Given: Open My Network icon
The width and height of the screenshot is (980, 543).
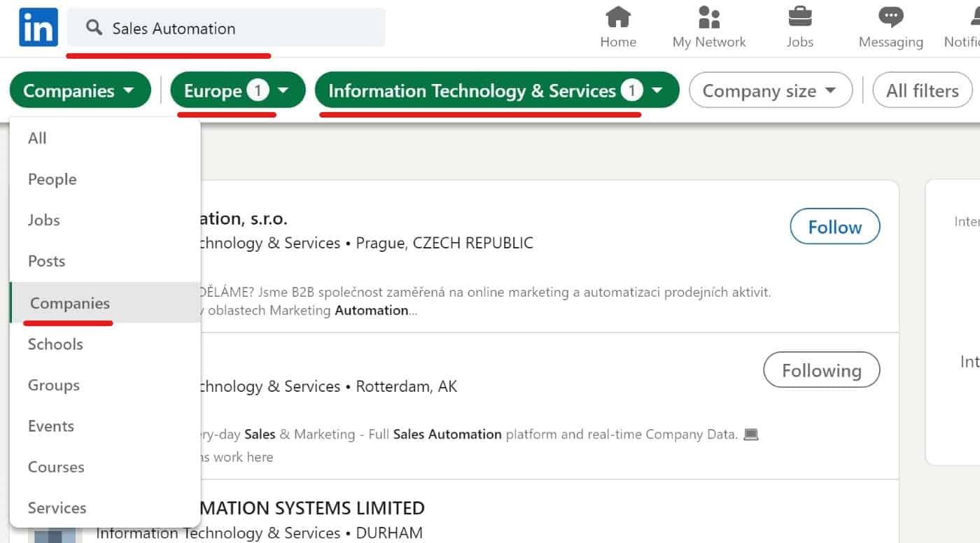Looking at the screenshot, I should coord(709,17).
